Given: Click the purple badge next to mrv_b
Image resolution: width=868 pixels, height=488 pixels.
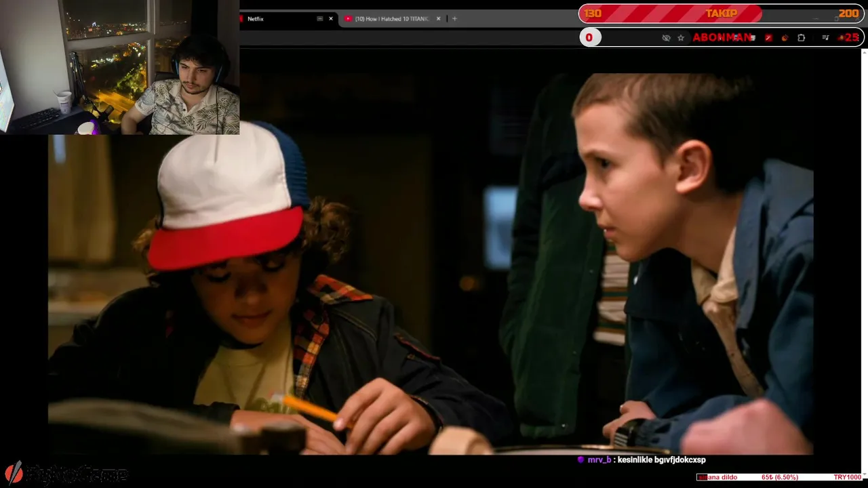Looking at the screenshot, I should pyautogui.click(x=580, y=460).
